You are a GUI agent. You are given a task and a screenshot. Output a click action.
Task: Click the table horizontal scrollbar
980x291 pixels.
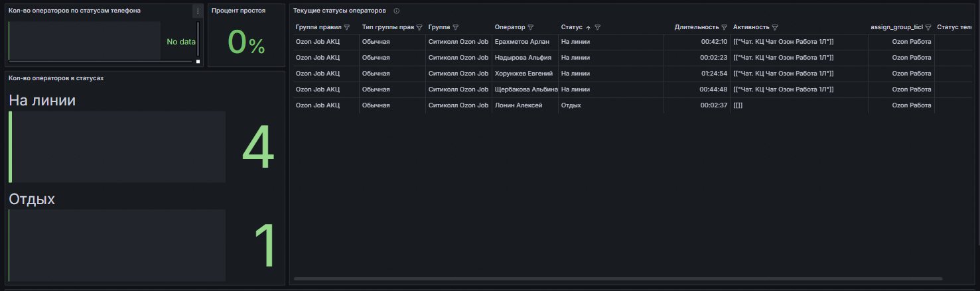(x=618, y=278)
